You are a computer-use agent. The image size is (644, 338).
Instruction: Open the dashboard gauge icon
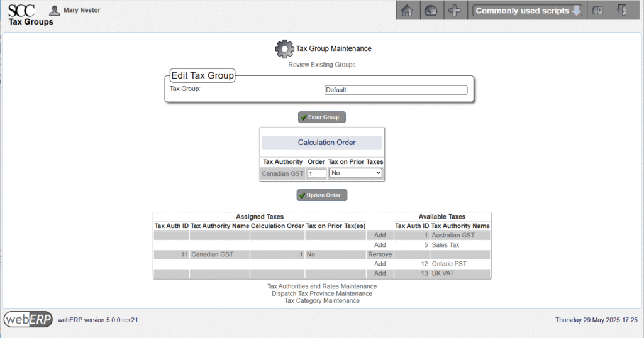(431, 10)
